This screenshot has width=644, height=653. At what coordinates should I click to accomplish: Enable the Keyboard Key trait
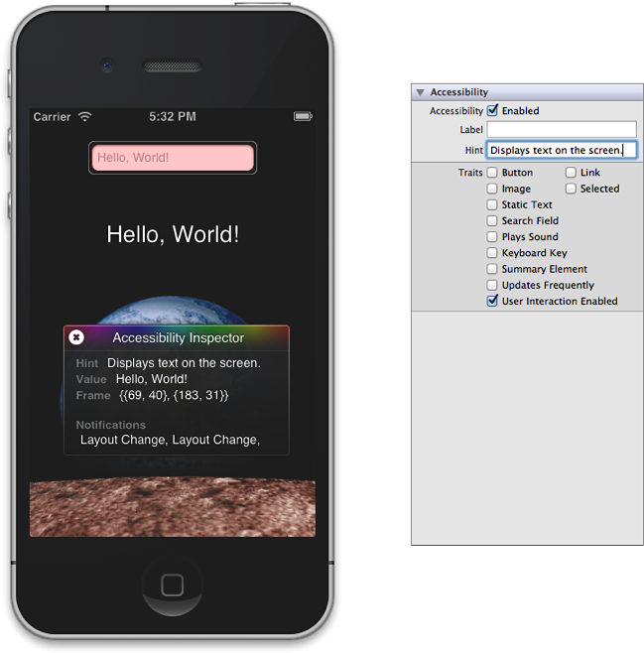pos(493,253)
